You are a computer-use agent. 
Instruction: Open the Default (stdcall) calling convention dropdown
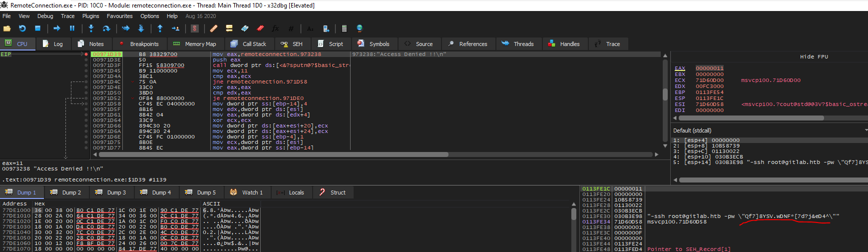click(x=769, y=130)
